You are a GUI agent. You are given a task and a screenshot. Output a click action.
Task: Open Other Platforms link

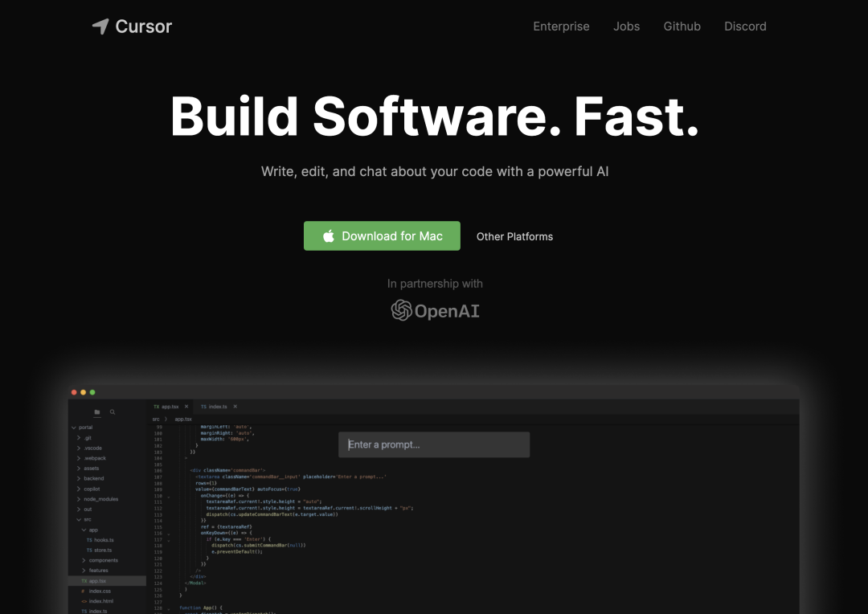[514, 236]
